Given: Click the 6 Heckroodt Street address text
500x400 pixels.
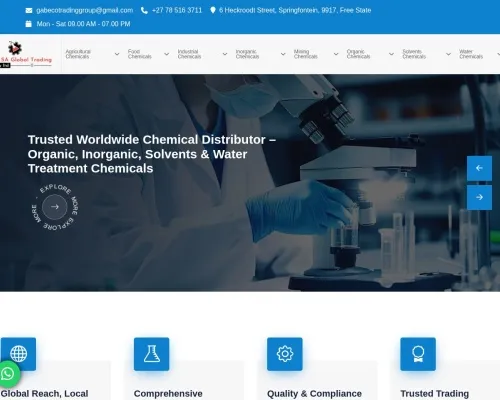Looking at the screenshot, I should 295,11.
